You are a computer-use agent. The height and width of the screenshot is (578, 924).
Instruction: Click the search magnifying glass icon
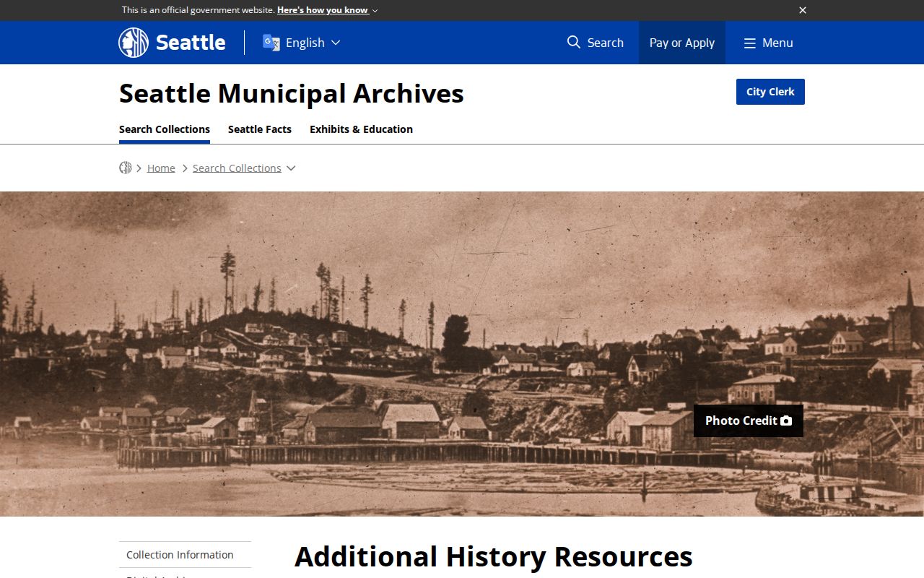click(x=574, y=42)
